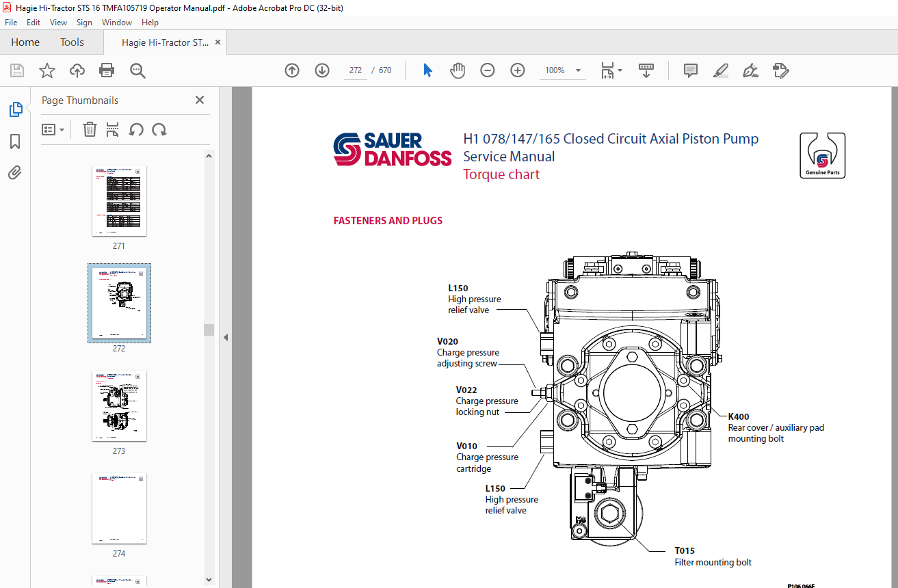This screenshot has width=898, height=588.
Task: Open the View menu
Action: [58, 23]
